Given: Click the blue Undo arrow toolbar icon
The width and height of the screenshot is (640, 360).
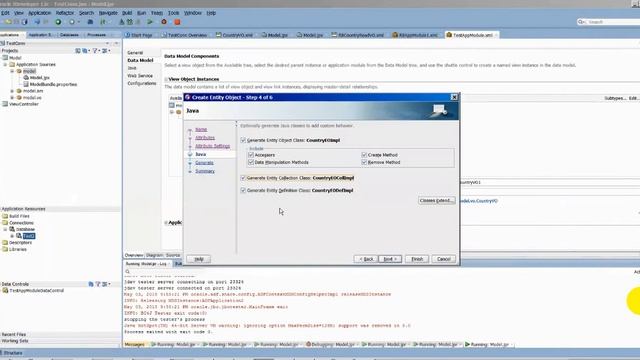Looking at the screenshot, I should tap(37, 22).
